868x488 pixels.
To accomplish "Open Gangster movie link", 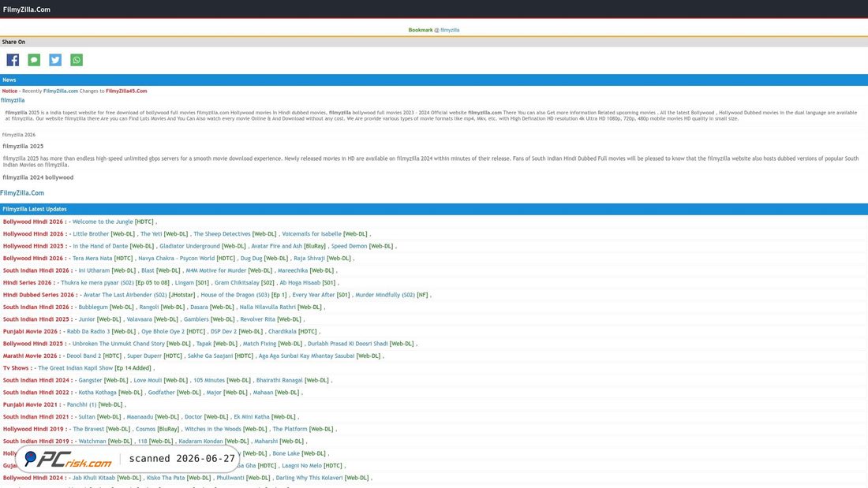I will click(90, 380).
